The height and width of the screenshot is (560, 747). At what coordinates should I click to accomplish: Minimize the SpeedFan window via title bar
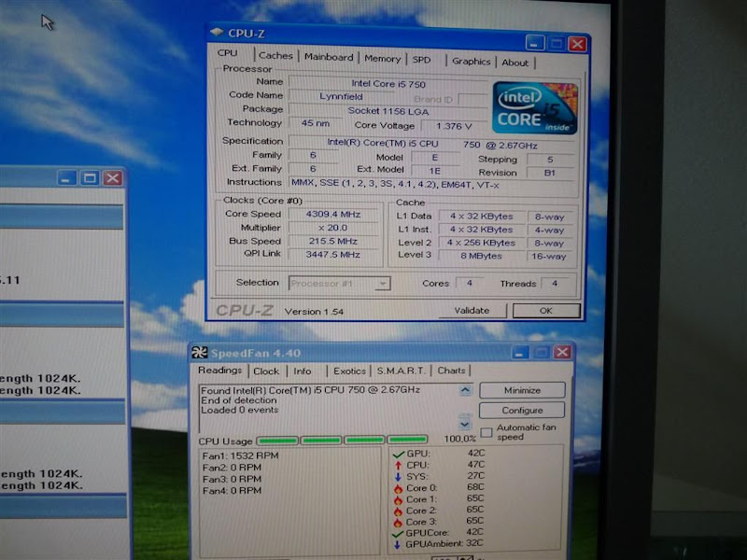520,353
